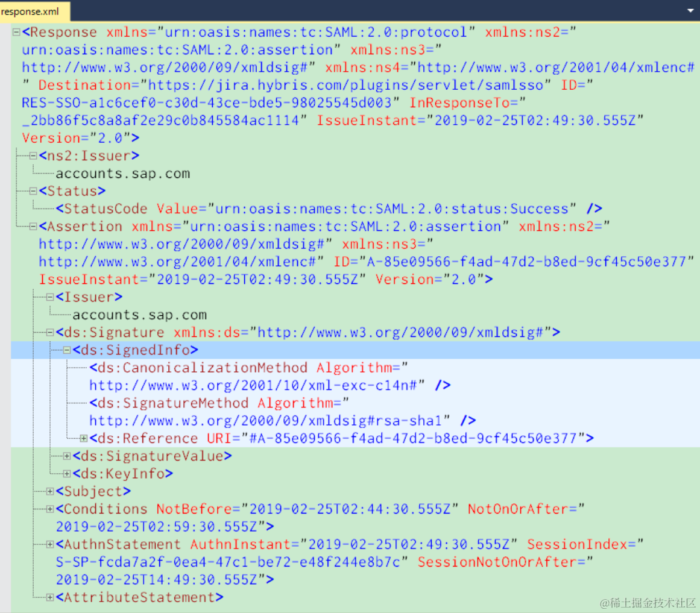700x613 pixels.
Task: Click the Destination attribute URL value
Action: [x=346, y=85]
